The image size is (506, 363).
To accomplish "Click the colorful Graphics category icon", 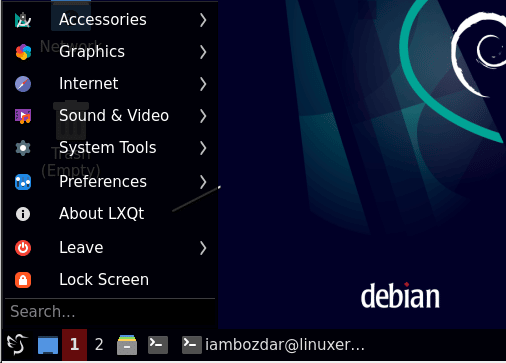I will click(23, 52).
